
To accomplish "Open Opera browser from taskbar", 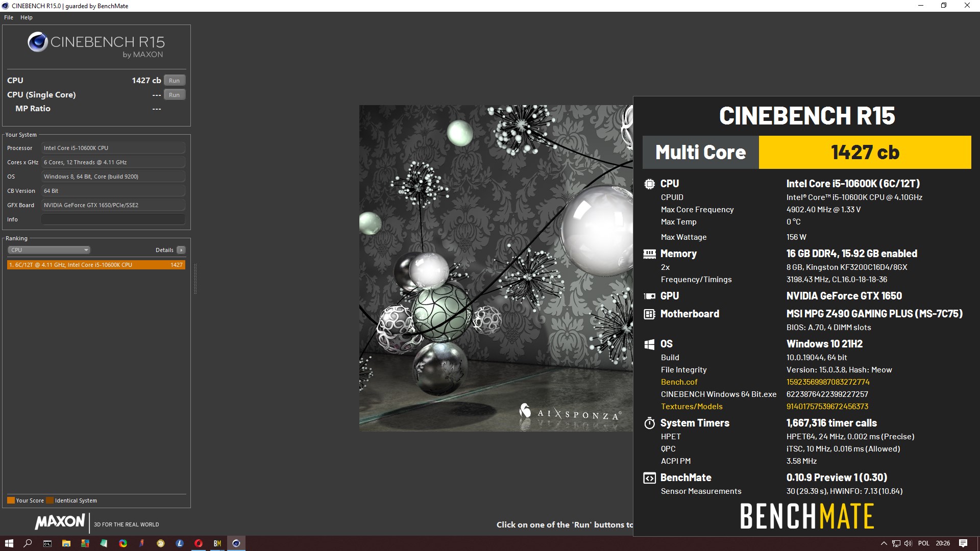I will point(199,543).
